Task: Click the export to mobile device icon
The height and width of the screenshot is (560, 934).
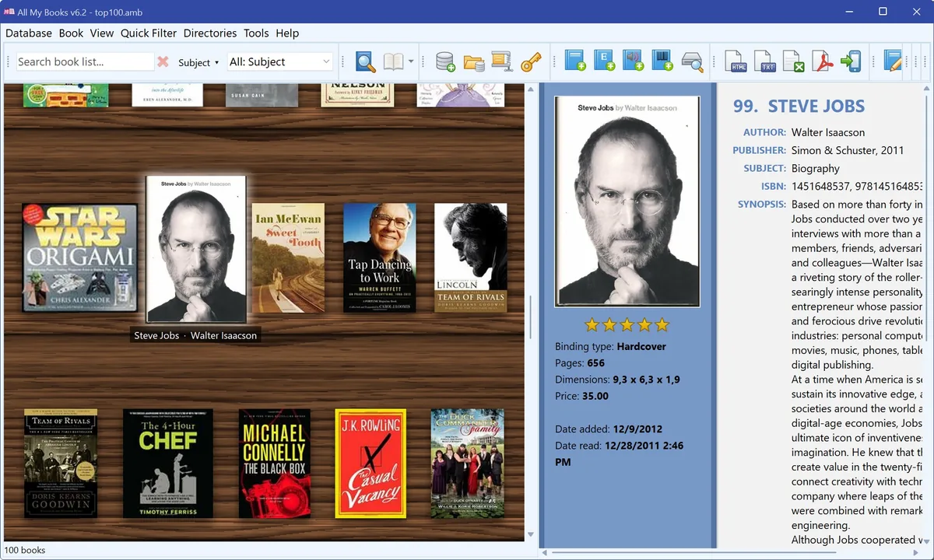Action: click(851, 61)
